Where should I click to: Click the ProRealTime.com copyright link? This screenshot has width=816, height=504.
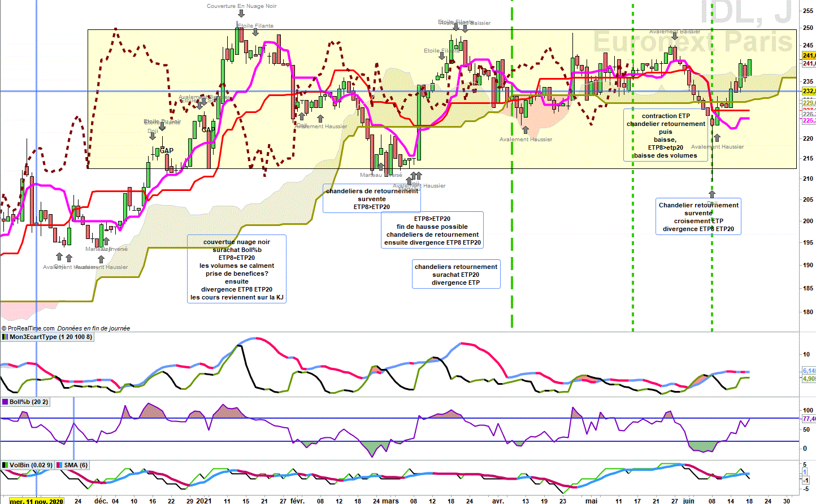pyautogui.click(x=28, y=328)
